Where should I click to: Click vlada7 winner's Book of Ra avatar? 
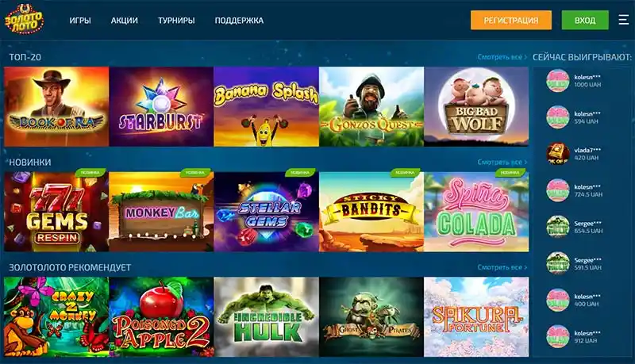tap(558, 154)
